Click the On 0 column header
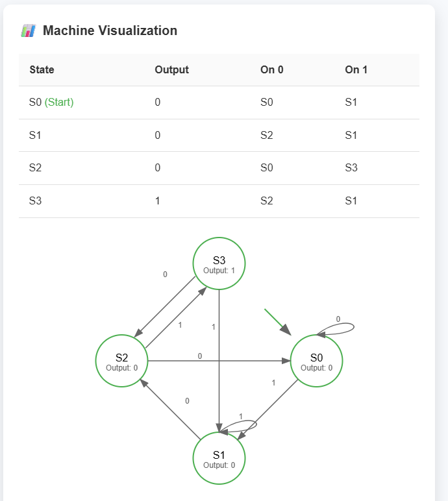 [x=272, y=69]
